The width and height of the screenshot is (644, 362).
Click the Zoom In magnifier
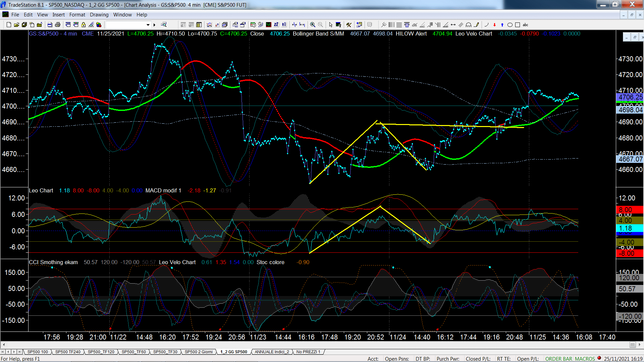(313, 25)
